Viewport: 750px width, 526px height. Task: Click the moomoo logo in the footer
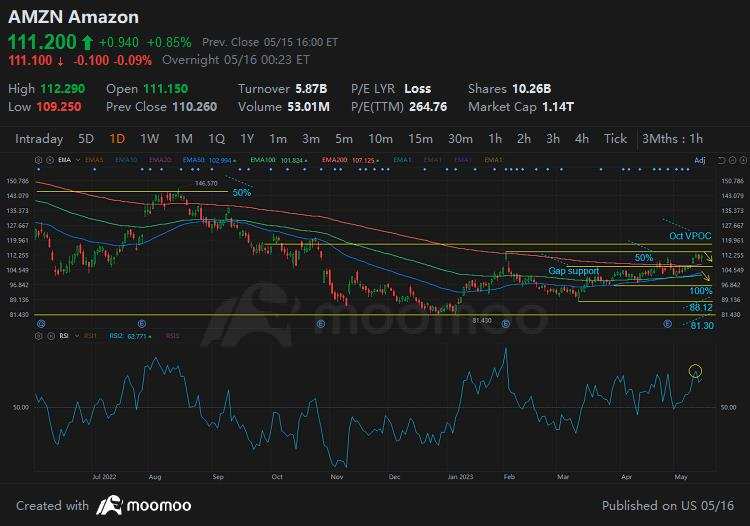144,505
